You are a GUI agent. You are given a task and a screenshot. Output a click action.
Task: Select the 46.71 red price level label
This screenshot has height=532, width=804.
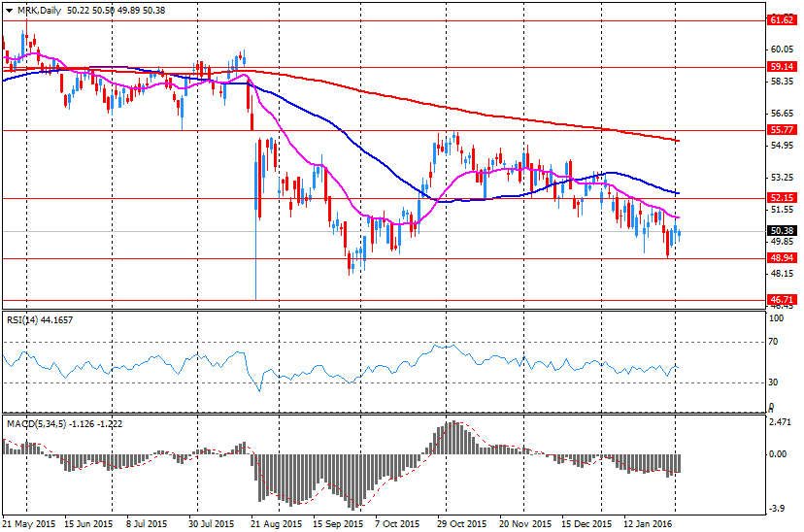coord(782,300)
